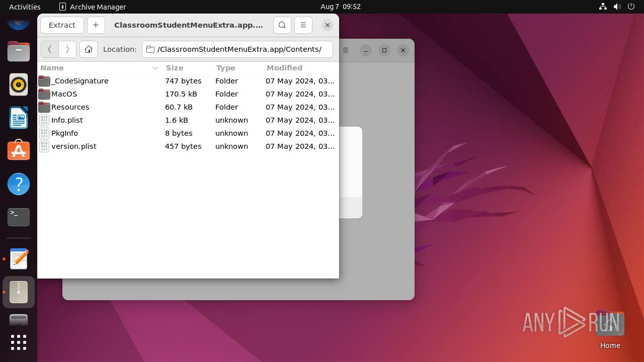The width and height of the screenshot is (644, 362).
Task: Click the power icon in top bar
Action: coord(631,7)
